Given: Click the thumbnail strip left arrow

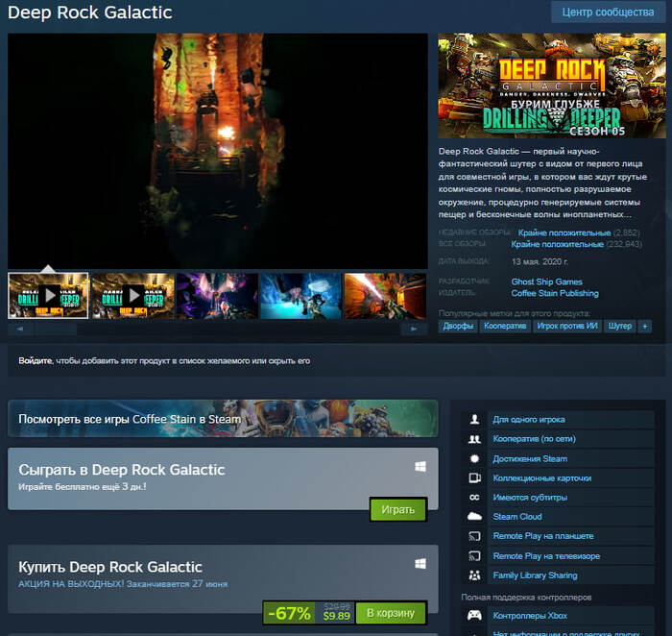Looking at the screenshot, I should click(20, 329).
